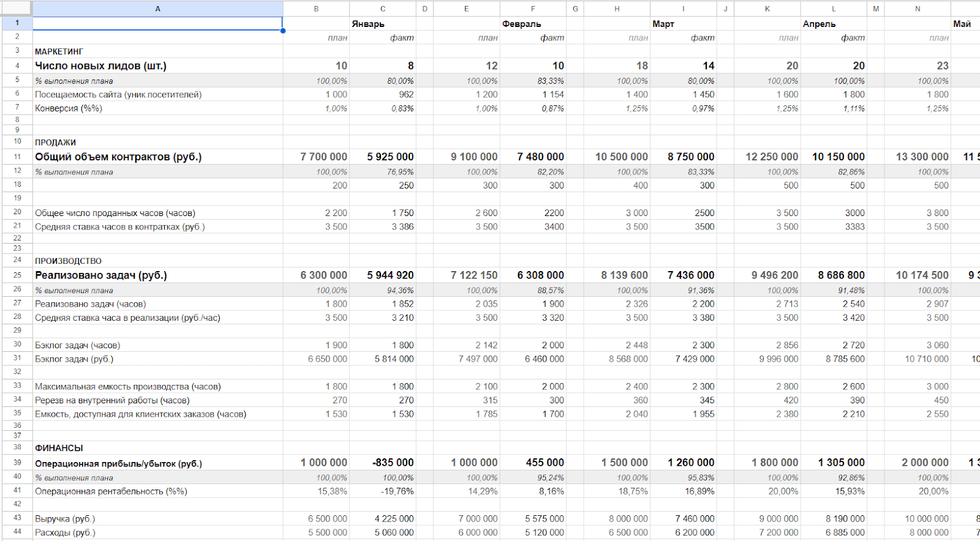Image resolution: width=980 pixels, height=541 pixels.
Task: Select the column I header
Action: (684, 9)
